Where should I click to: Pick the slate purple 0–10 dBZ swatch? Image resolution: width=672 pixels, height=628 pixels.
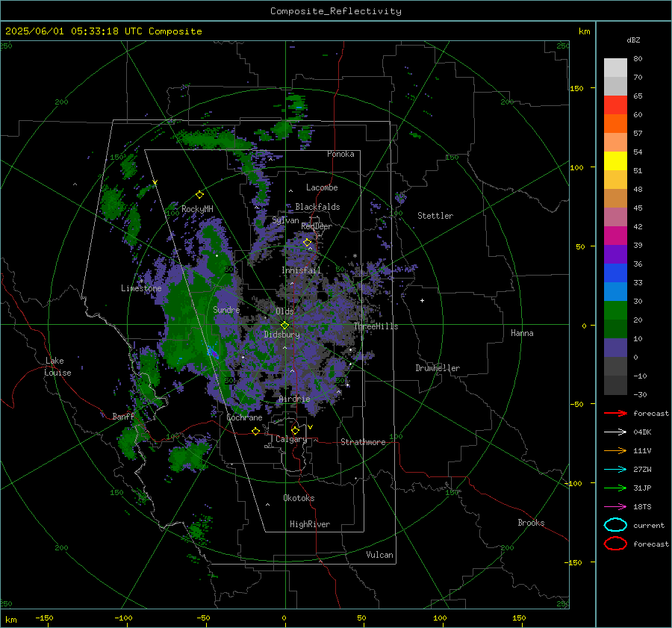tap(615, 348)
